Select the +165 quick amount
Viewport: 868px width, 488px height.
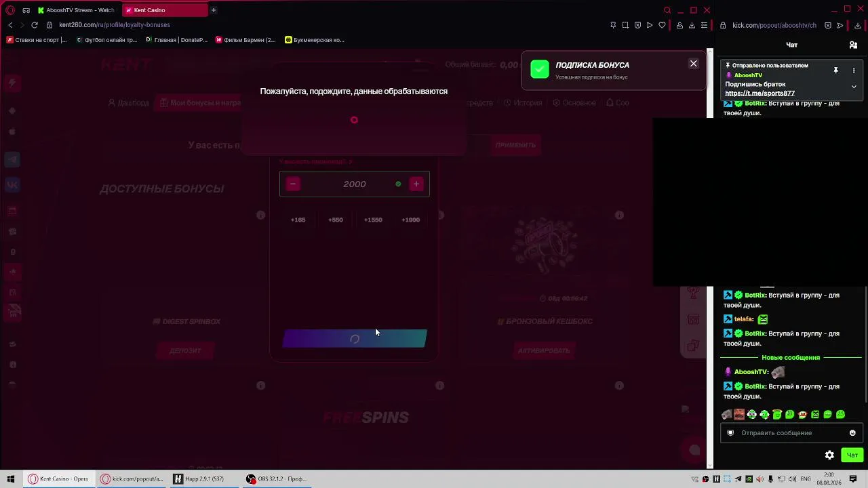[x=298, y=220]
